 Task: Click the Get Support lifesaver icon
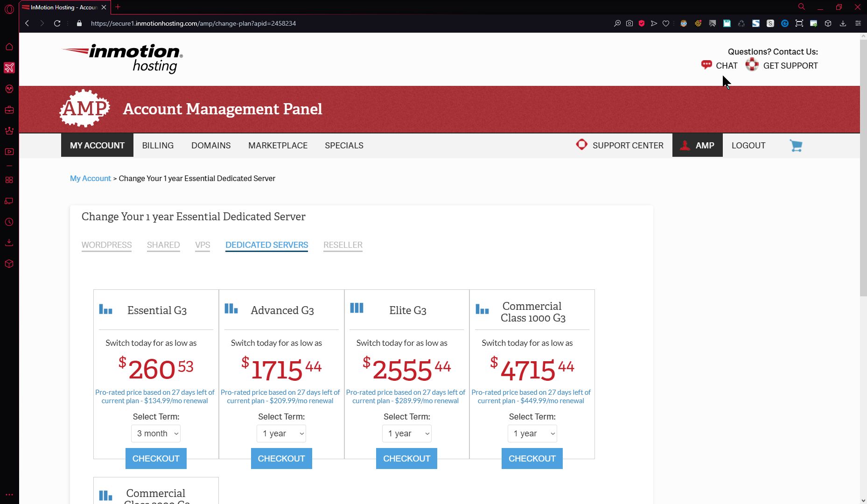[752, 65]
